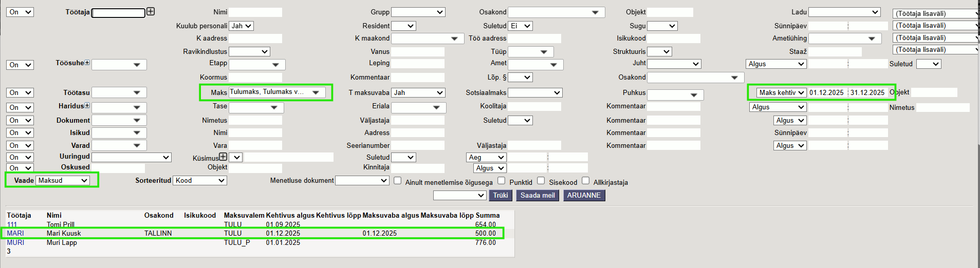This screenshot has width=980, height=268.
Task: Tick the Sisekood checkbox
Action: coord(541,181)
